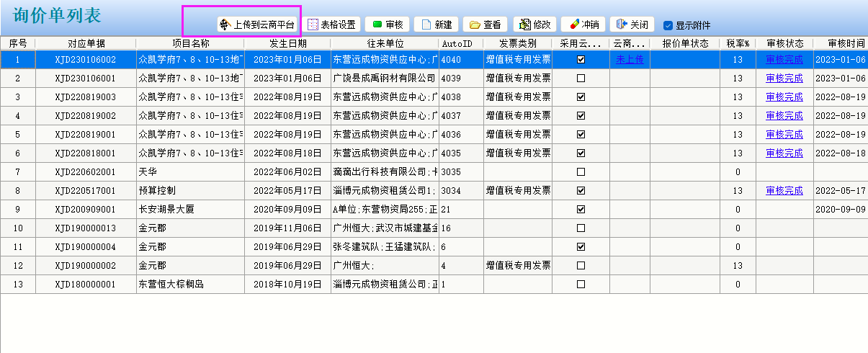Toggle the 显示附件 checkbox
868x353 pixels.
[x=668, y=25]
